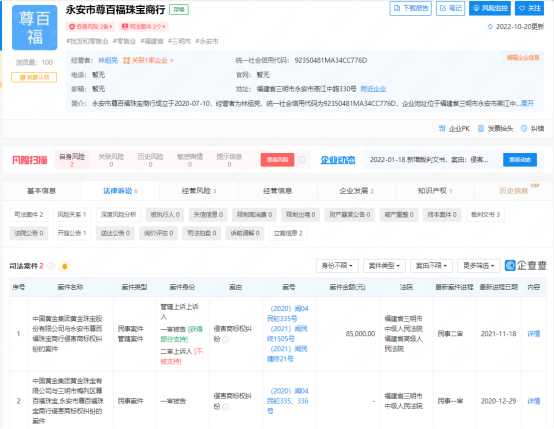Click the 下载报告 download report button
This screenshot has width=554, height=429.
click(x=410, y=8)
